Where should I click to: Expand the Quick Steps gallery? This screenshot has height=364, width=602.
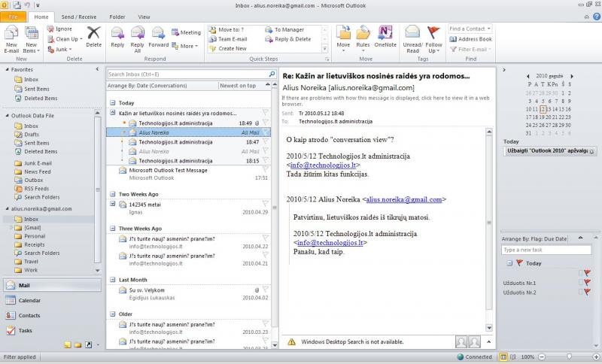pos(325,49)
